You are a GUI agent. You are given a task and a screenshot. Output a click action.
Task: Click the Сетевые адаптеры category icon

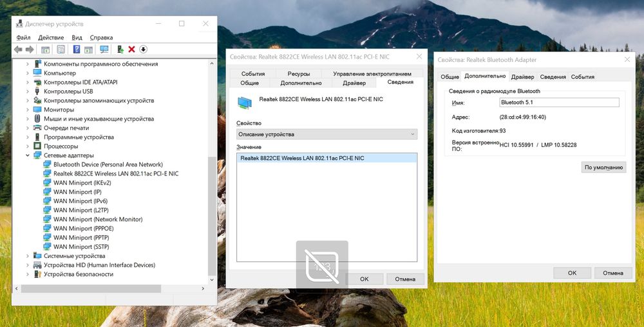click(37, 155)
